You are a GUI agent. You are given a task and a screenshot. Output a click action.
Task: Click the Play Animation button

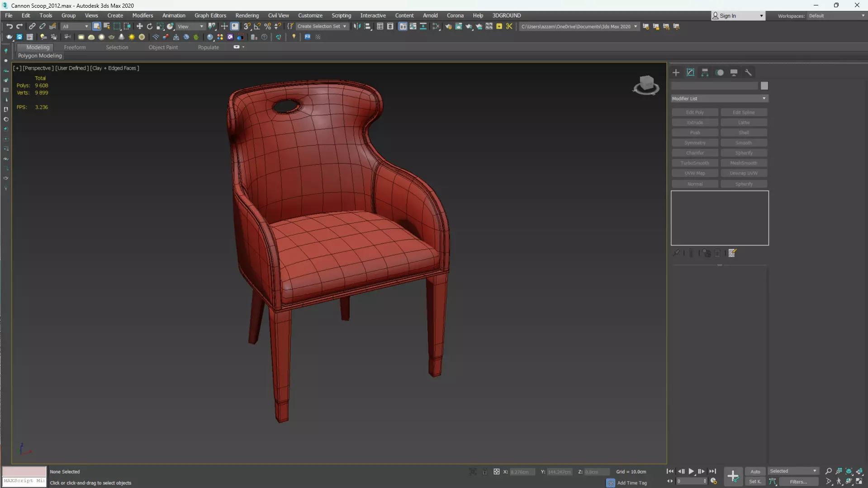[x=691, y=471]
